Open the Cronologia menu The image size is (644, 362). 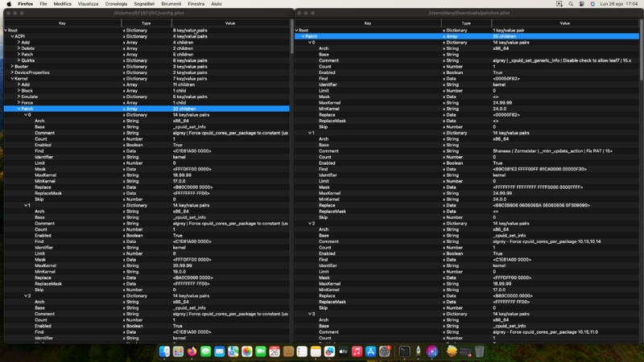[x=115, y=4]
